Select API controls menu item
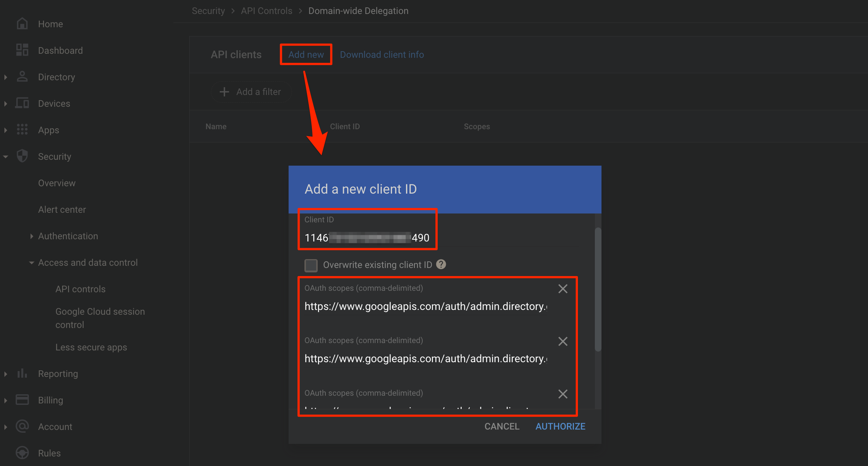 pos(80,289)
